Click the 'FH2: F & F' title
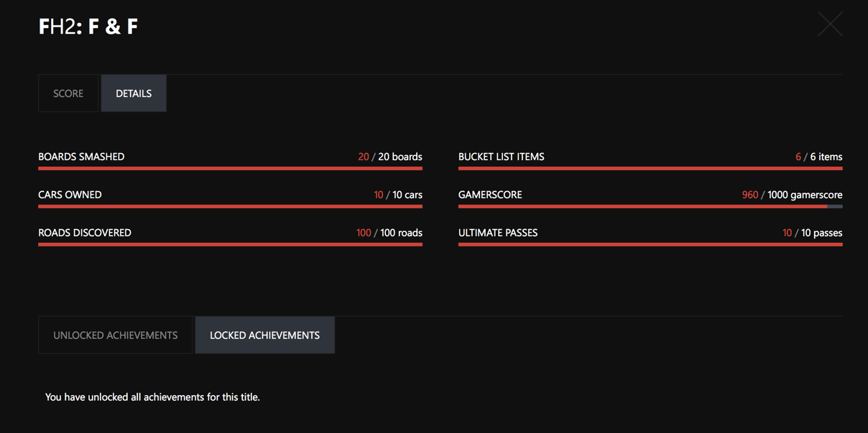 [x=88, y=27]
